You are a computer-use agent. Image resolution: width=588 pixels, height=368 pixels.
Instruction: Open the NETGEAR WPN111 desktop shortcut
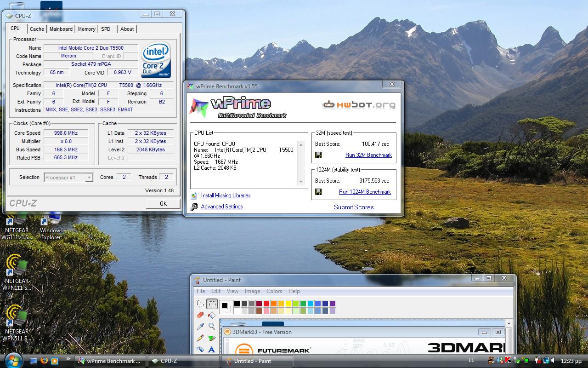coord(17,272)
